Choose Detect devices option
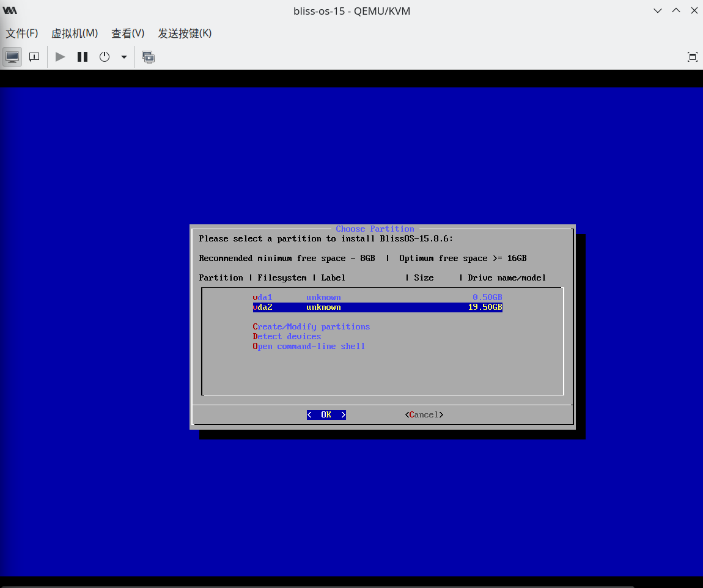 pyautogui.click(x=287, y=337)
